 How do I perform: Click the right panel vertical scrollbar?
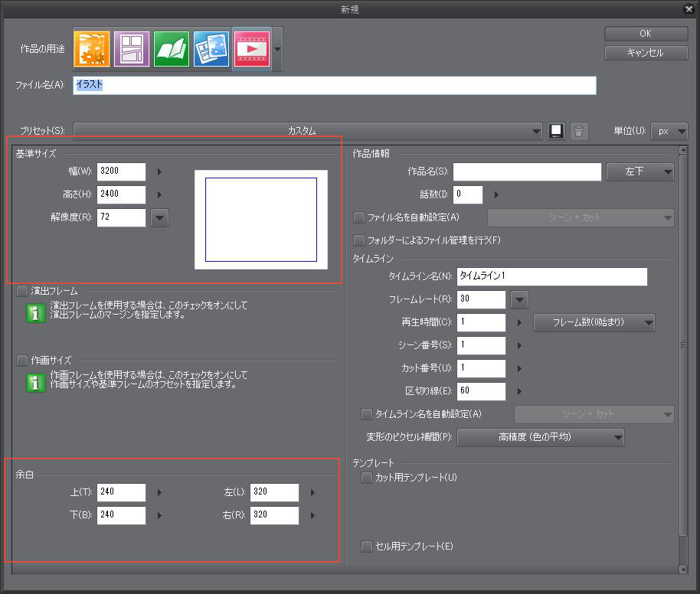click(x=683, y=344)
